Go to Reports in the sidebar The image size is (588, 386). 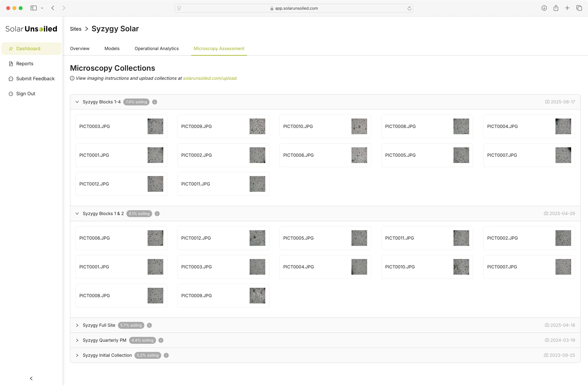pyautogui.click(x=25, y=63)
